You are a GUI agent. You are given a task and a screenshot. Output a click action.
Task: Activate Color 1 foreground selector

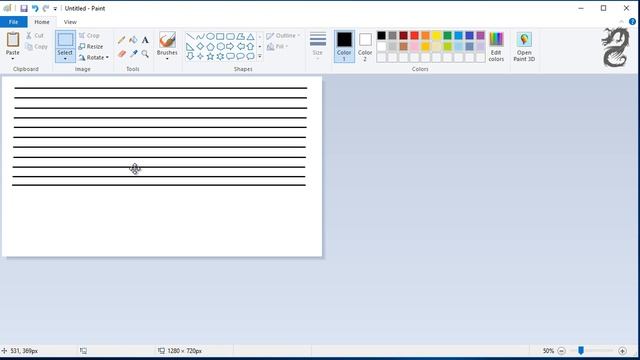click(x=344, y=46)
